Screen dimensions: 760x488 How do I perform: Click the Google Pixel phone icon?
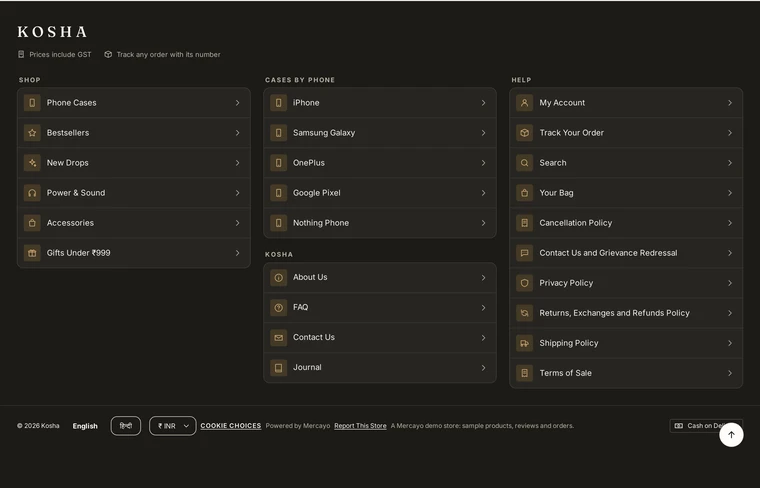click(x=278, y=193)
